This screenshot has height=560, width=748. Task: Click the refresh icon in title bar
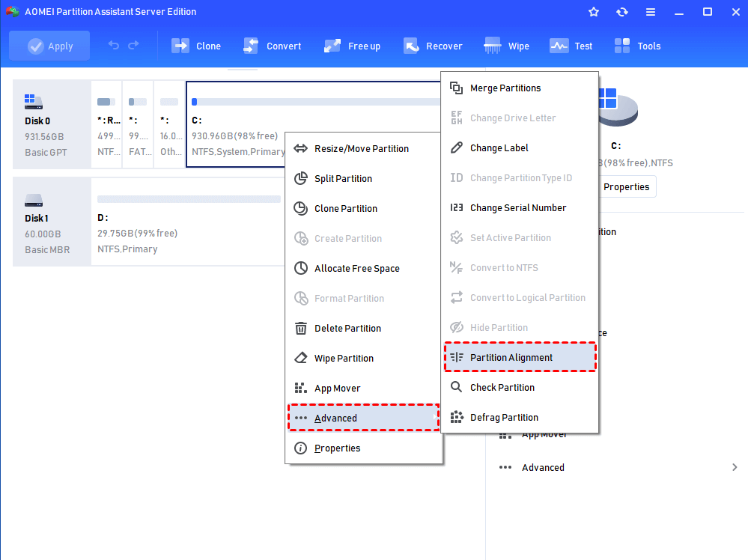(x=622, y=12)
